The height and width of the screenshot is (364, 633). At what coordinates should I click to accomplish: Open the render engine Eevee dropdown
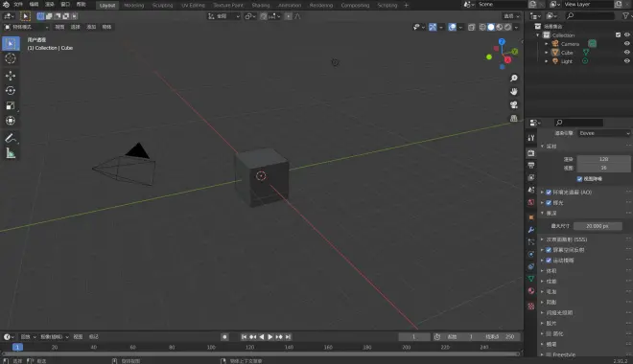coord(604,133)
